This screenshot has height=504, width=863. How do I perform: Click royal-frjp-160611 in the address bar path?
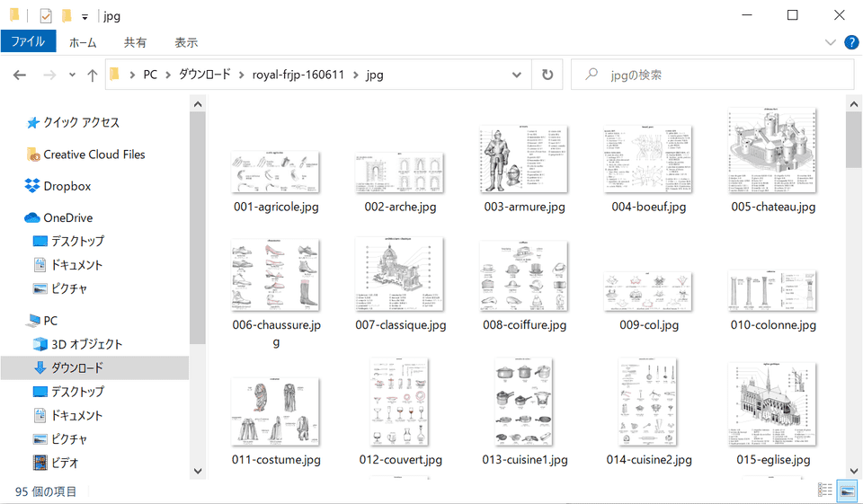[x=298, y=75]
